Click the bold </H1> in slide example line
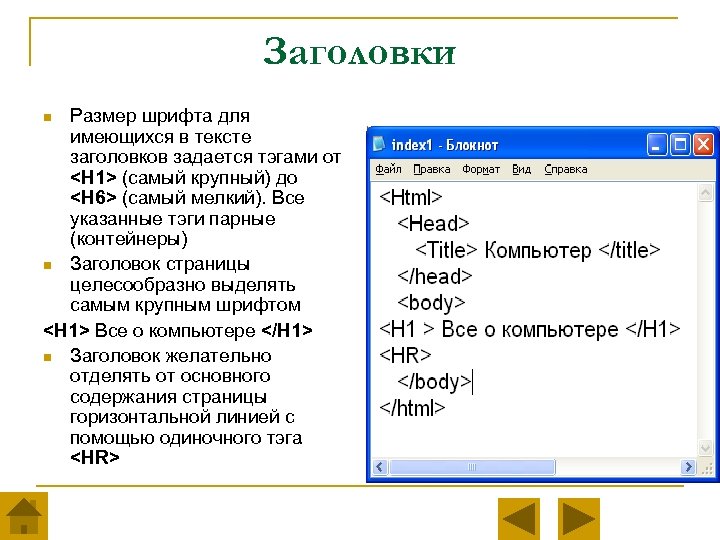 click(287, 331)
